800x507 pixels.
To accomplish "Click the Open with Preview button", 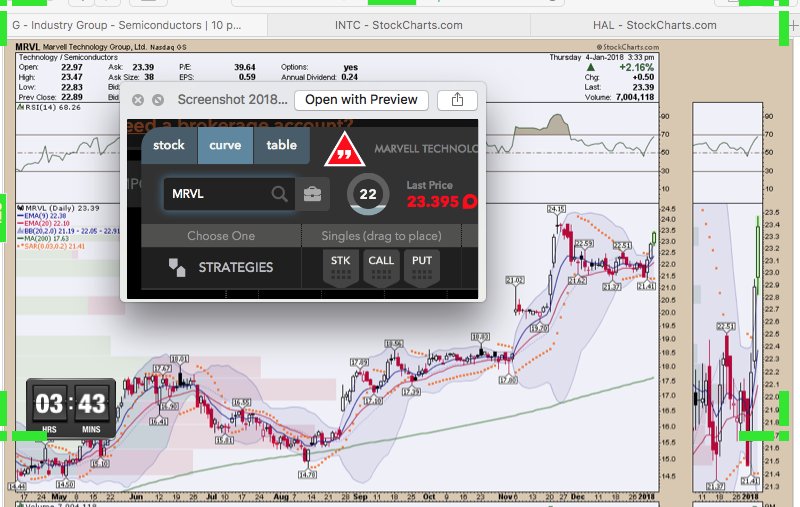I will pyautogui.click(x=361, y=100).
